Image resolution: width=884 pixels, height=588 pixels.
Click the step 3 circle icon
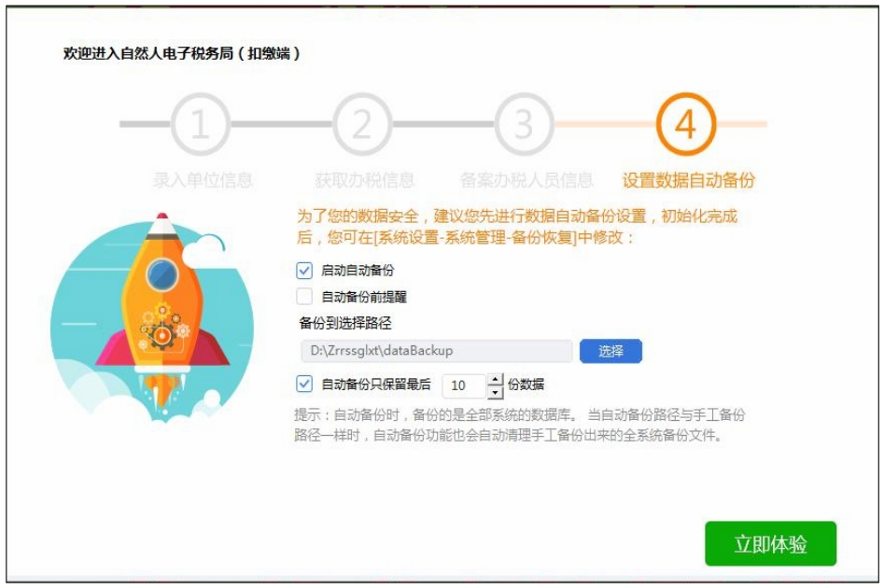click(524, 124)
